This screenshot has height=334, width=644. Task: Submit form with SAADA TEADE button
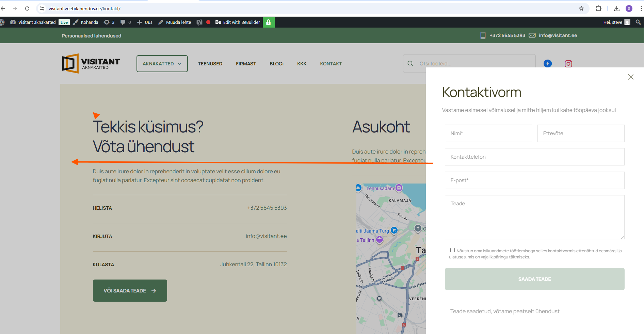pyautogui.click(x=534, y=279)
